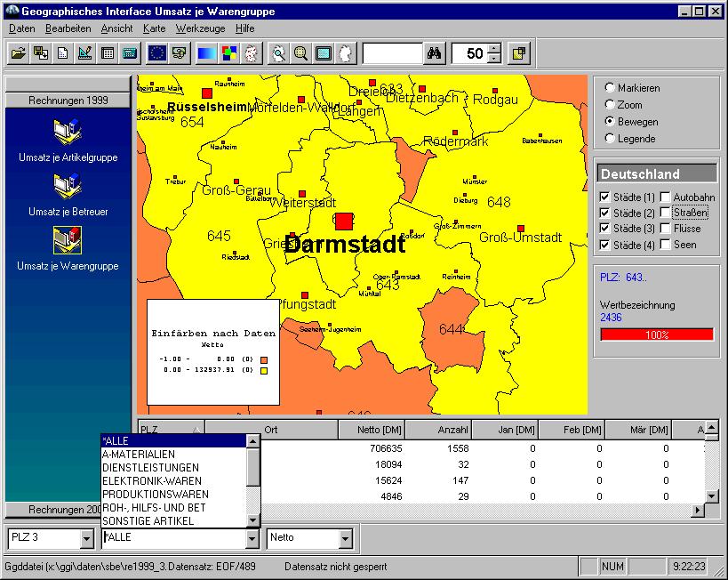Click the open folder toolbar icon
Viewport: 728px width, 580px height.
pos(18,53)
